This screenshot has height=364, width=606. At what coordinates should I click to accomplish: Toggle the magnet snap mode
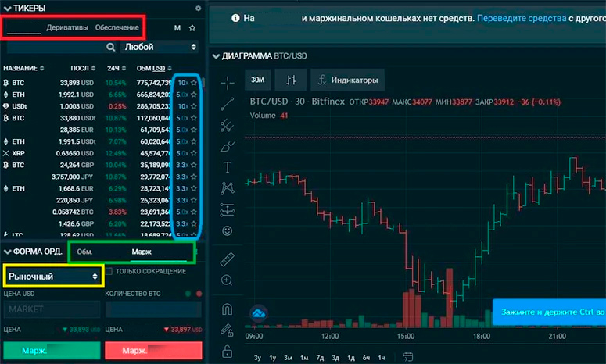coord(228,308)
